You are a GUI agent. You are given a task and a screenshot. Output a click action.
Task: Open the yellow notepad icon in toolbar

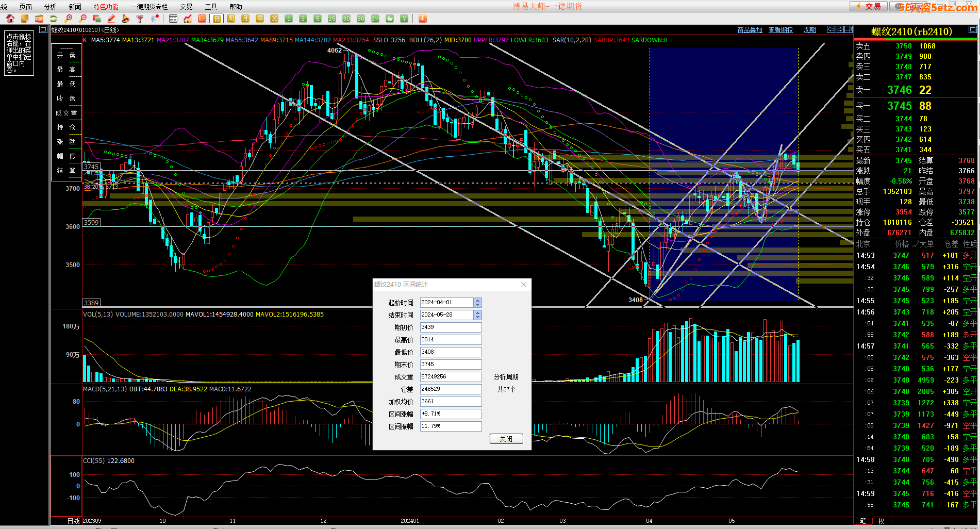click(24, 19)
